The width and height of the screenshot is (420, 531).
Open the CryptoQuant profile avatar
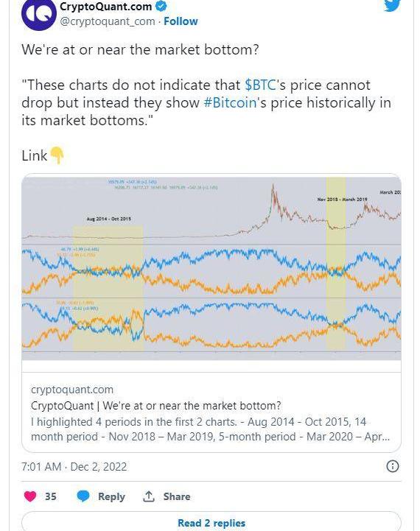pyautogui.click(x=38, y=14)
